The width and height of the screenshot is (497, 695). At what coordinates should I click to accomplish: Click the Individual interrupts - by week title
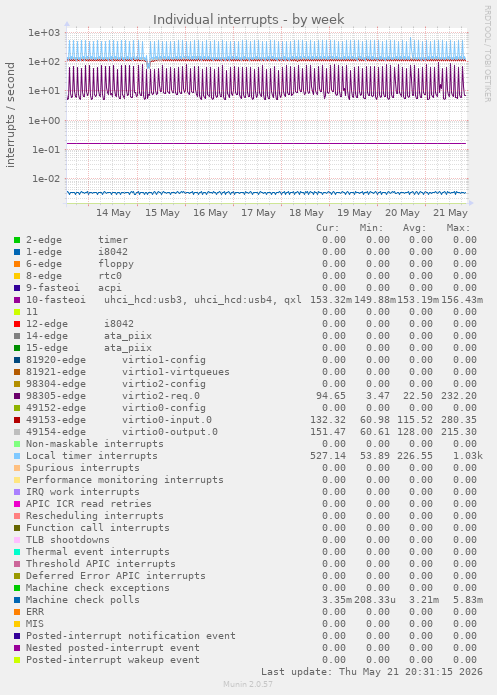point(248,20)
